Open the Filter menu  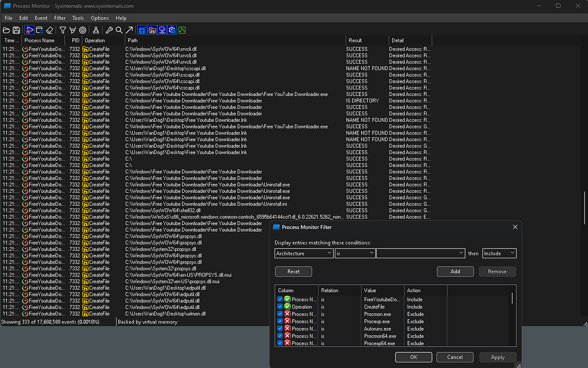click(60, 18)
